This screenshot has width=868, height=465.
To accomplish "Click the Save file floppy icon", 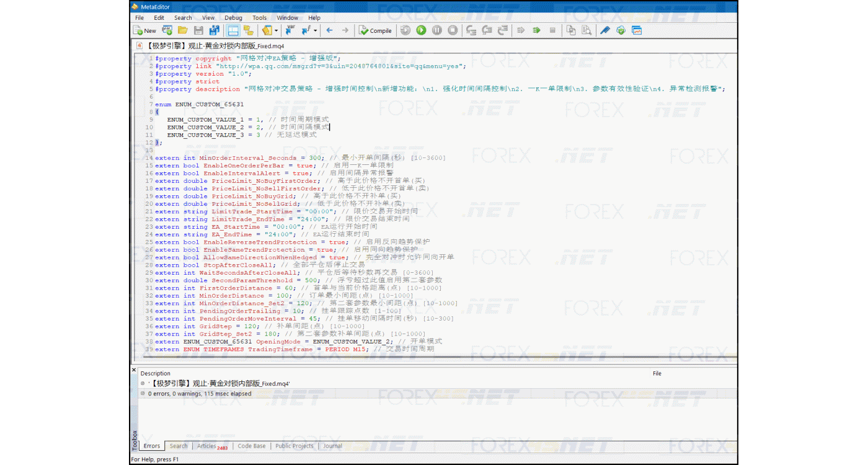I will point(198,30).
